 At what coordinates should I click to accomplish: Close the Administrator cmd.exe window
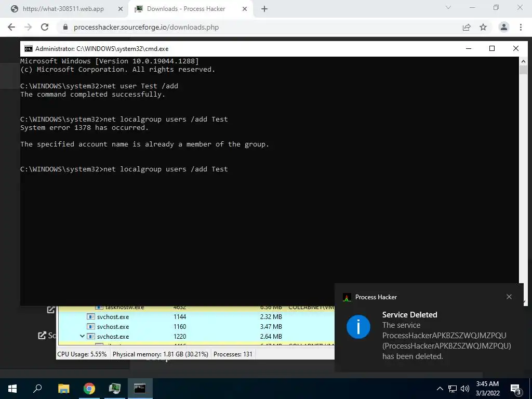pos(516,48)
